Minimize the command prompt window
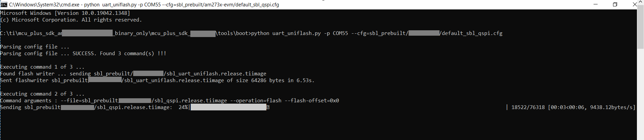The width and height of the screenshot is (644, 140). tap(596, 4)
